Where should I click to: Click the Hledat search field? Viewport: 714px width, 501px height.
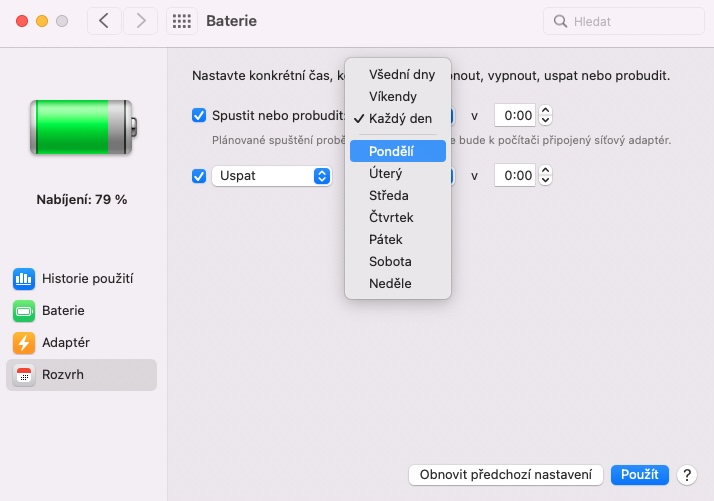tap(625, 21)
